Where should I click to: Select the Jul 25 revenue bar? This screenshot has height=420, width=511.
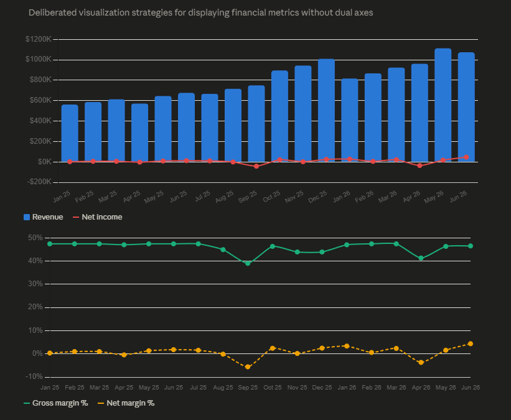click(x=210, y=128)
